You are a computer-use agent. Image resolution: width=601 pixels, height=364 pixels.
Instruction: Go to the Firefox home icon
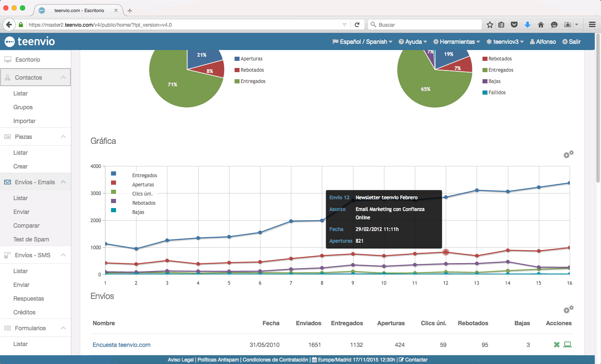click(x=541, y=25)
